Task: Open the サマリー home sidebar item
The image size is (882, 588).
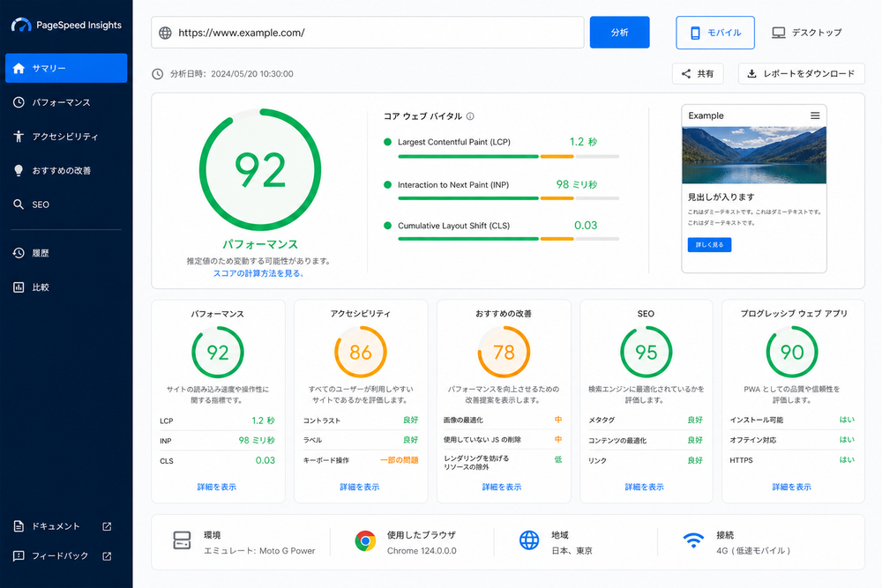Action: click(x=66, y=68)
